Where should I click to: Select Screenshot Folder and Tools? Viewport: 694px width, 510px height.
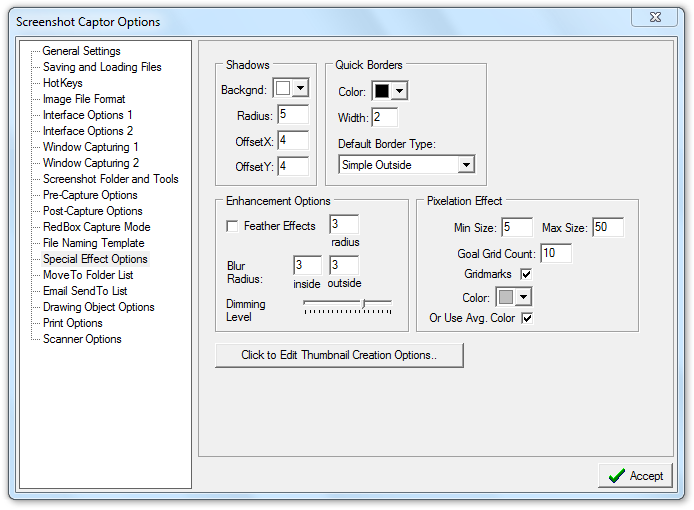111,179
